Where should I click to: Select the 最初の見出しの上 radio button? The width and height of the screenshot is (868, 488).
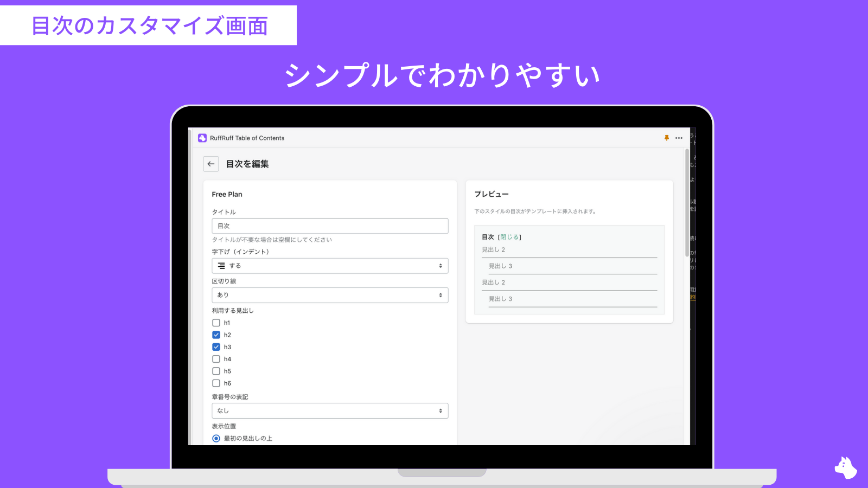point(216,439)
